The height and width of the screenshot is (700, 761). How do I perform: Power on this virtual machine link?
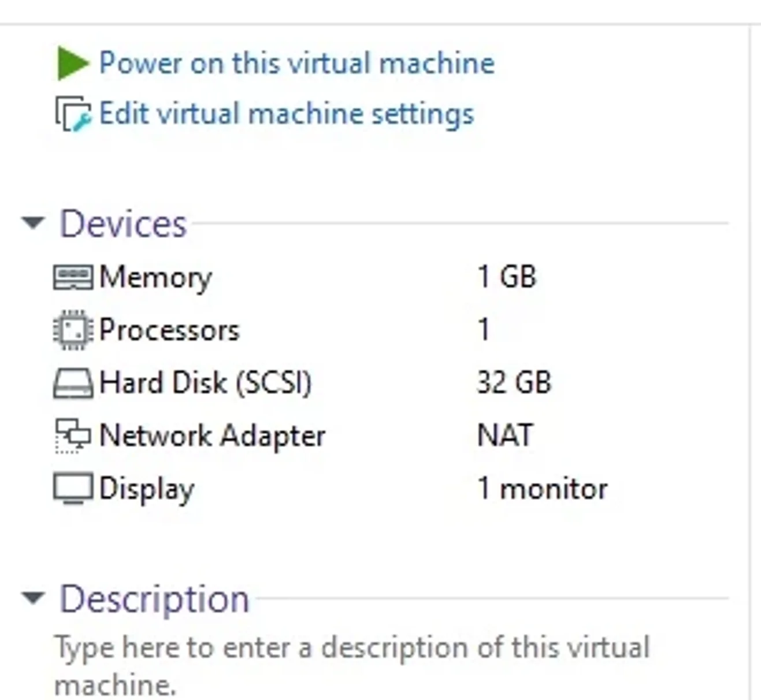click(297, 63)
